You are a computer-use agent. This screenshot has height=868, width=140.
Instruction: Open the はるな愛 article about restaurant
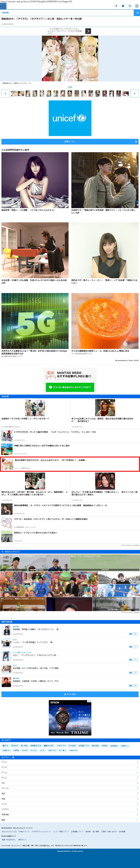35,250
